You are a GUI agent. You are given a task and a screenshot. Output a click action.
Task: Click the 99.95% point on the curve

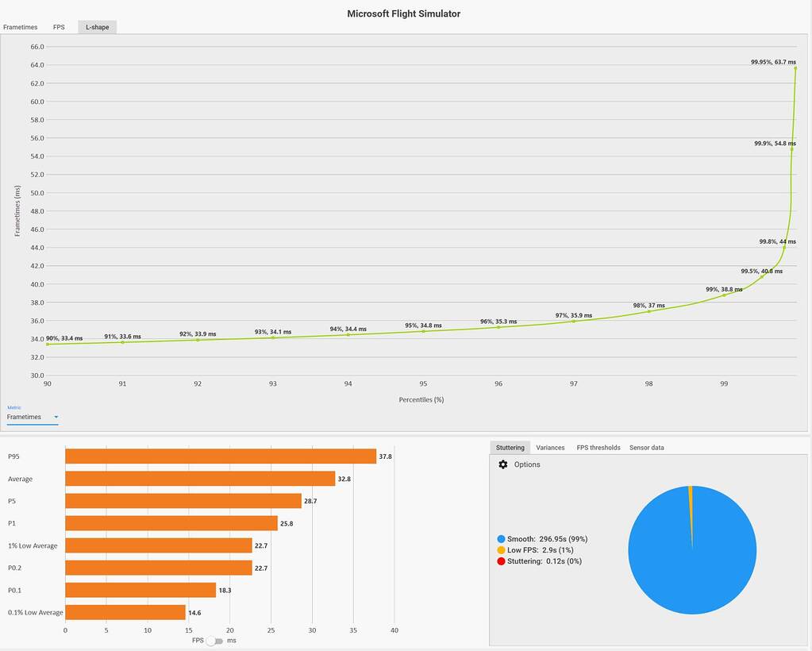click(795, 68)
